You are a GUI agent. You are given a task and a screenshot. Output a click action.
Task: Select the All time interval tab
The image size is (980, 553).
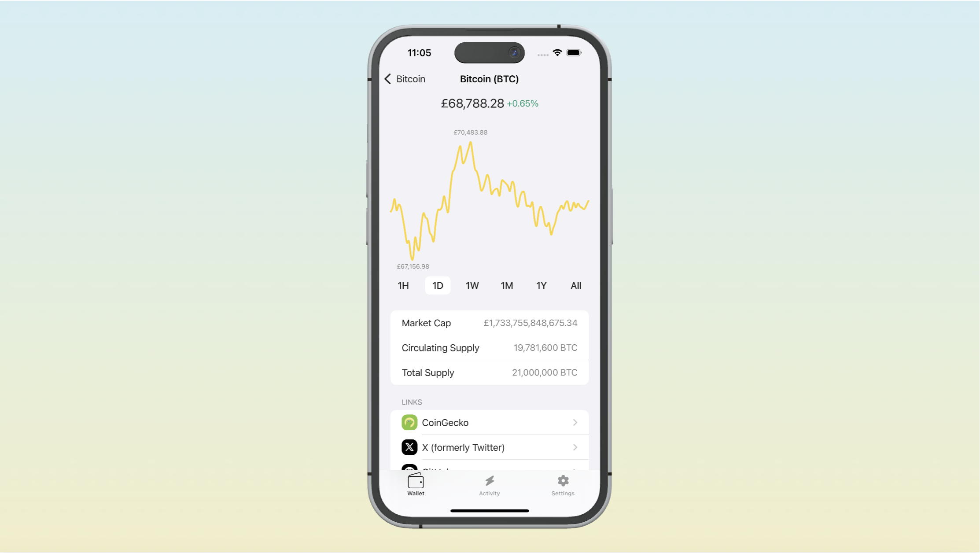click(x=575, y=284)
